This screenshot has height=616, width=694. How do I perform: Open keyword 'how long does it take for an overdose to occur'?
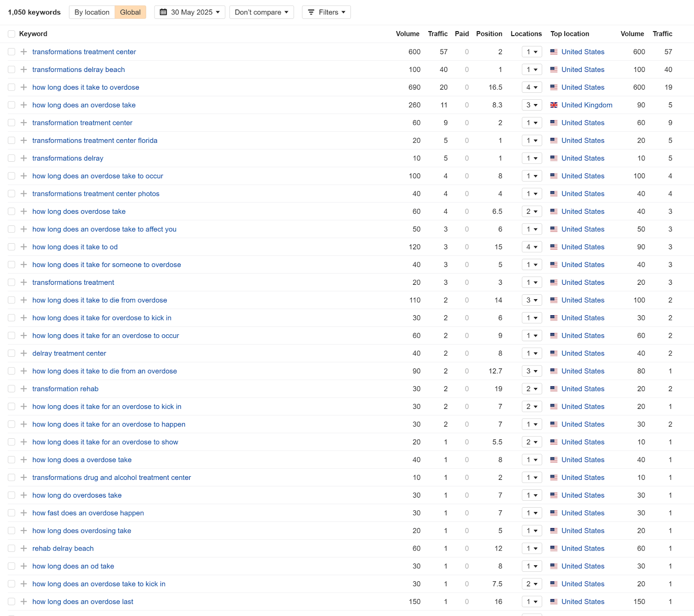pyautogui.click(x=106, y=336)
